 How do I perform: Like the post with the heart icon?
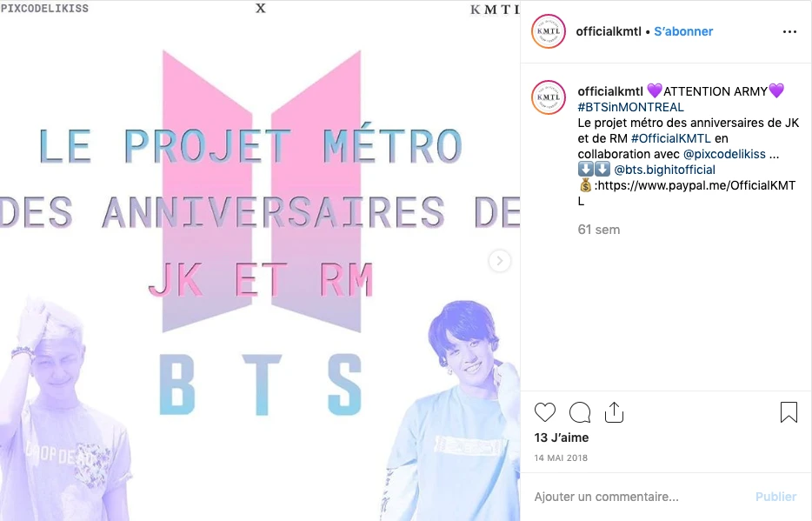[545, 412]
